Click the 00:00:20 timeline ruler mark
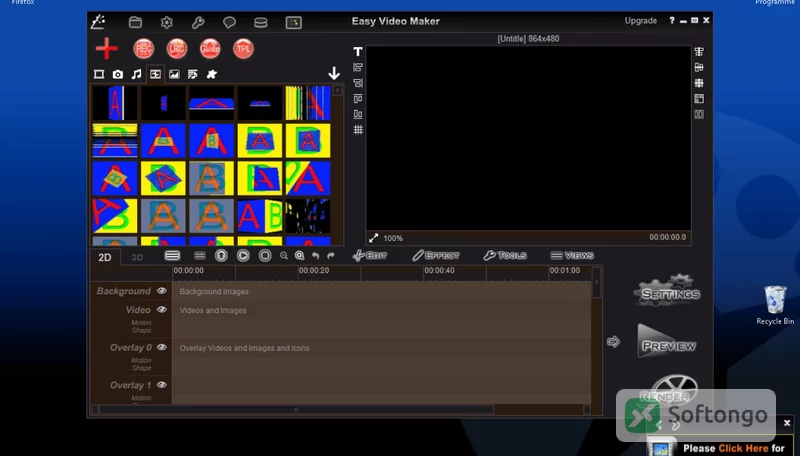The width and height of the screenshot is (800, 456). (x=314, y=271)
